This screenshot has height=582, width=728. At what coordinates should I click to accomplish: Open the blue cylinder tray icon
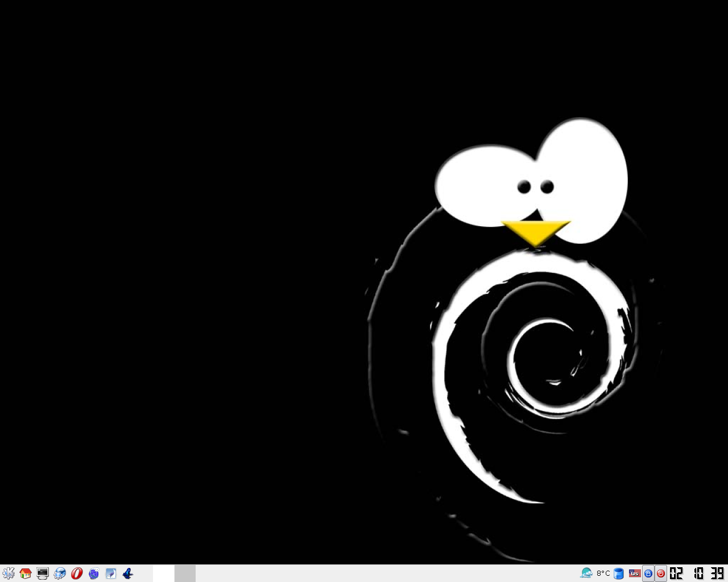point(619,573)
